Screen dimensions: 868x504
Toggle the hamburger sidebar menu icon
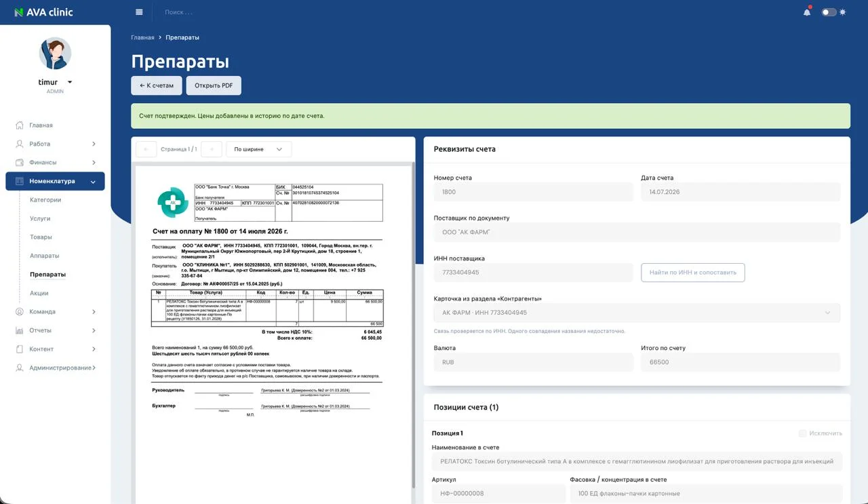[139, 12]
